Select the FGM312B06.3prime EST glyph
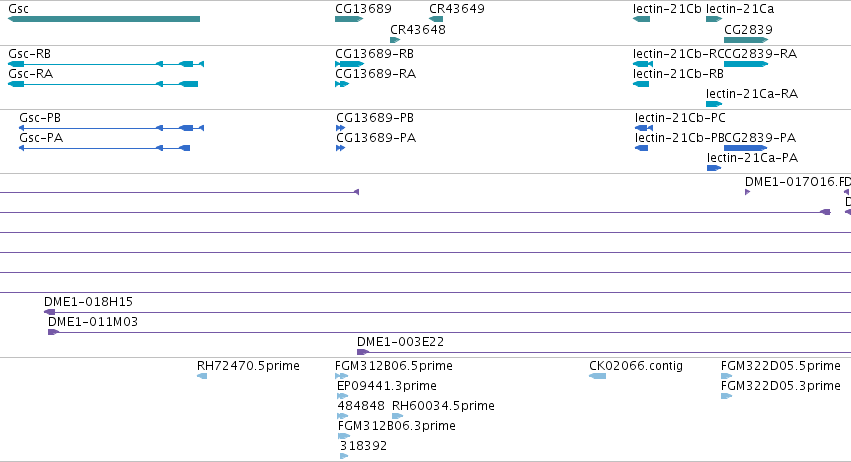This screenshot has height=462, width=851. [344, 436]
